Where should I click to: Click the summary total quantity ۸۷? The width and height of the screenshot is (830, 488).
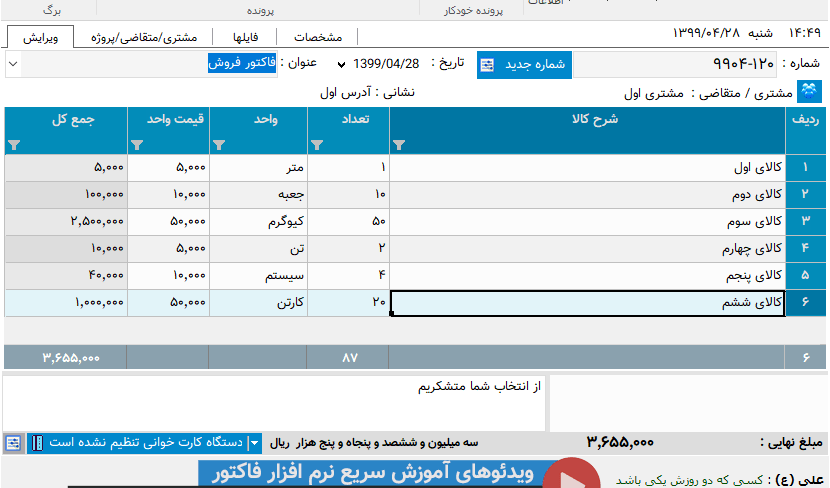pos(349,358)
